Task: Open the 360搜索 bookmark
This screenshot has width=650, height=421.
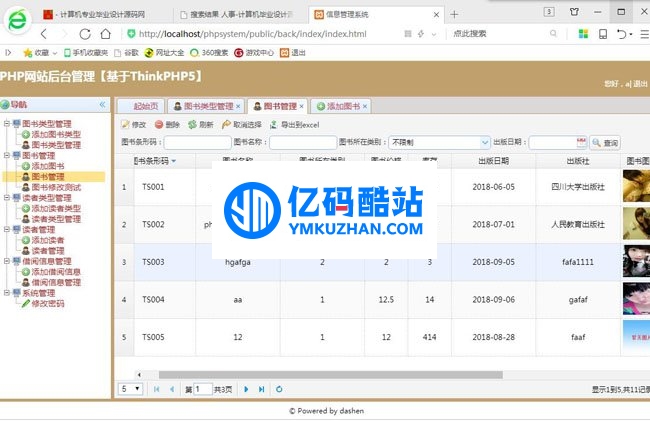Action: point(209,53)
